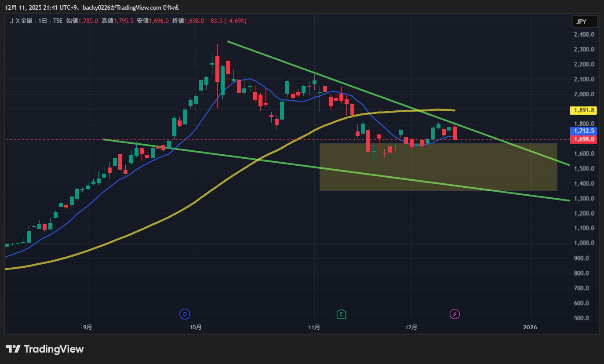Click the 9月 label on the time axis
The height and width of the screenshot is (364, 604).
click(88, 327)
